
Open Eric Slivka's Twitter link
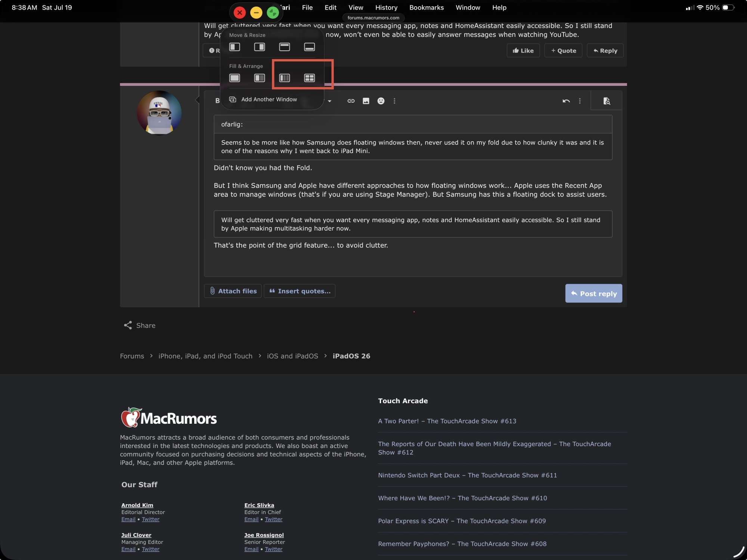tap(274, 519)
